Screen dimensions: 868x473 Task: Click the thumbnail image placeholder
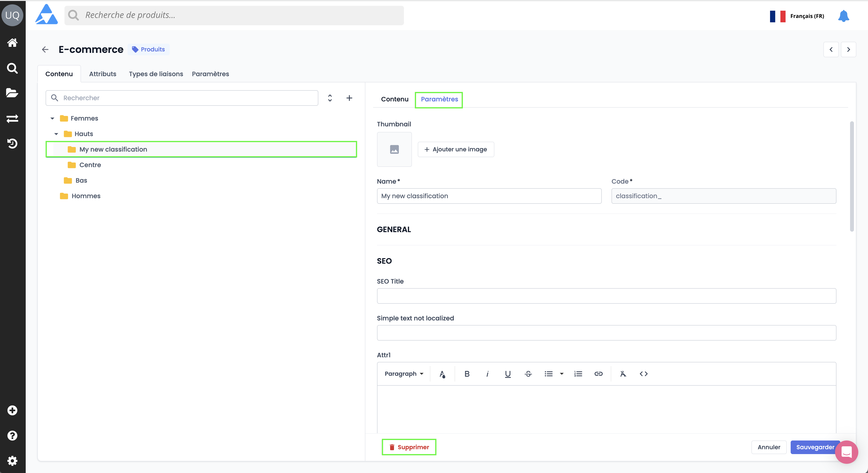[394, 149]
